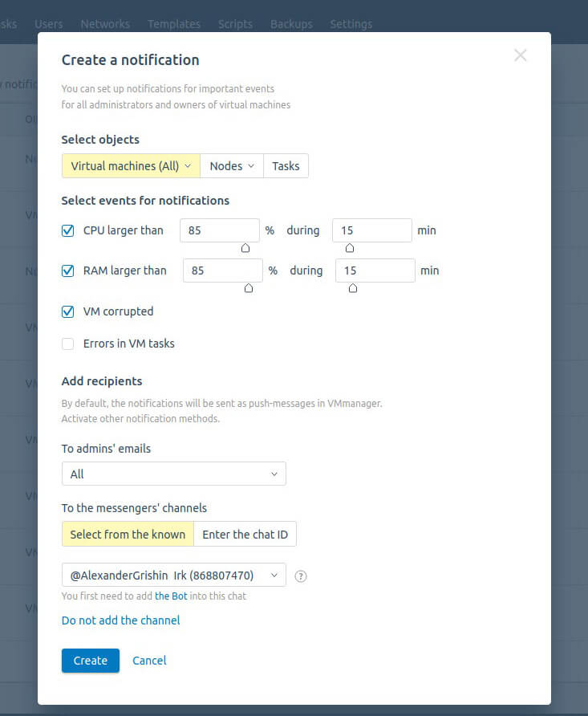Viewport: 588px width, 716px height.
Task: Click the CPU percent slider handle
Action: [245, 248]
